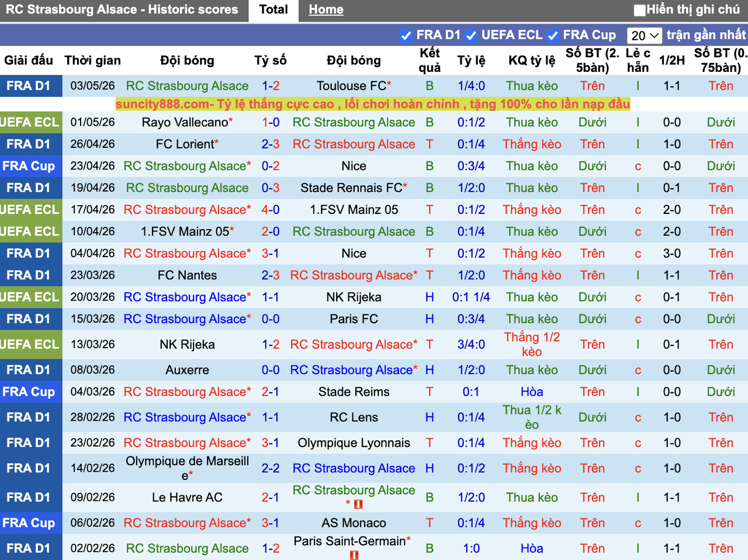Open the Home tab

tap(326, 10)
